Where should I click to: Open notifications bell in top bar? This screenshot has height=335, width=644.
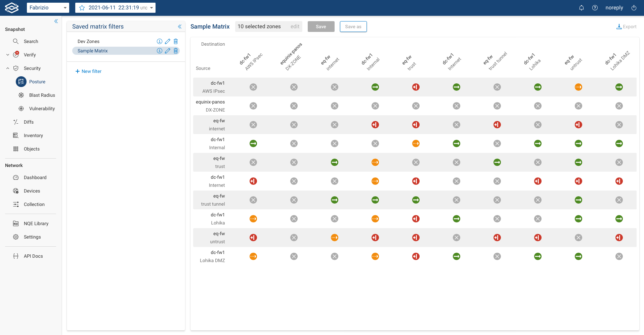(x=582, y=8)
